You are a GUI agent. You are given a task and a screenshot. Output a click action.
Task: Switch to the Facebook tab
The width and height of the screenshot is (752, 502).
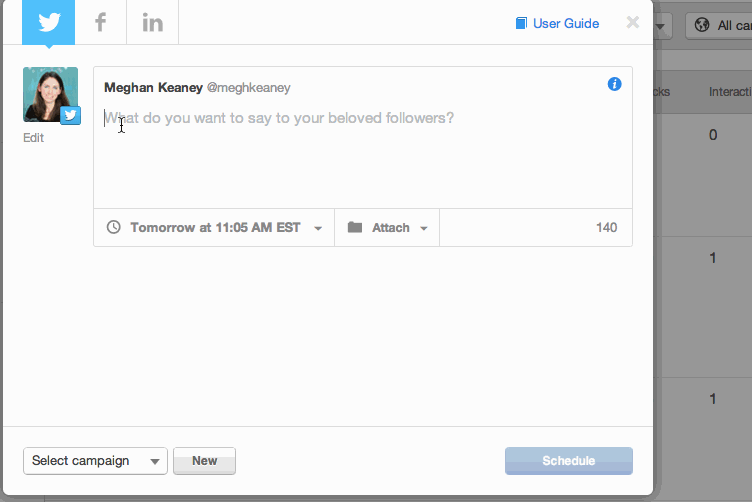coord(100,23)
